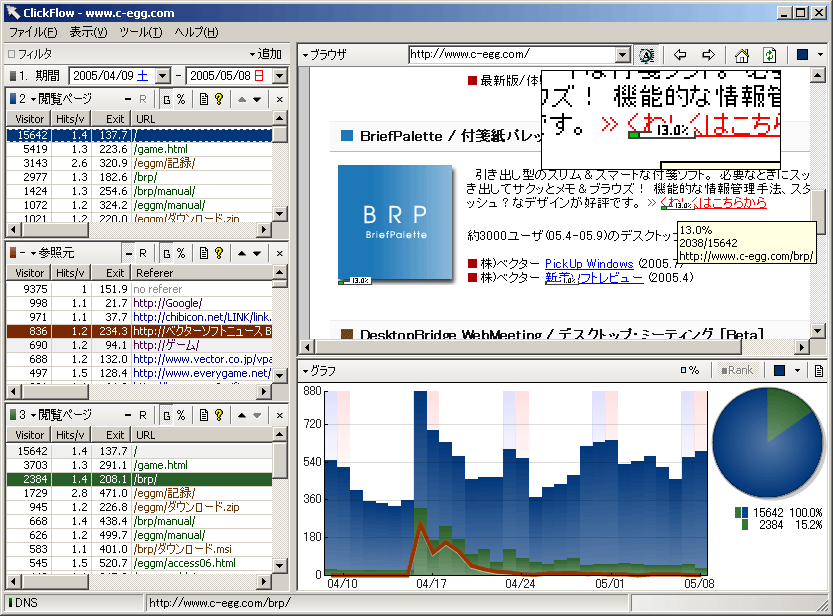Click the yellow help icon in panel 2

[x=219, y=99]
